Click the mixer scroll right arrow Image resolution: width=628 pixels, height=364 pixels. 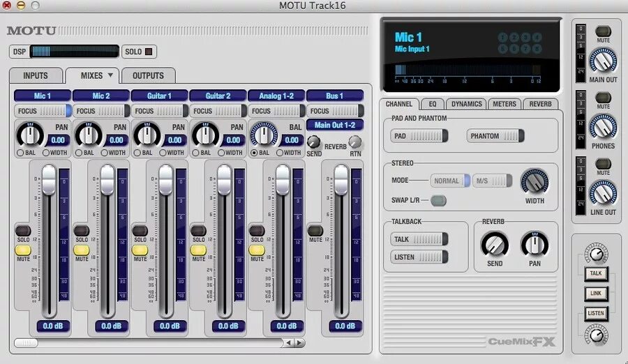(x=300, y=343)
